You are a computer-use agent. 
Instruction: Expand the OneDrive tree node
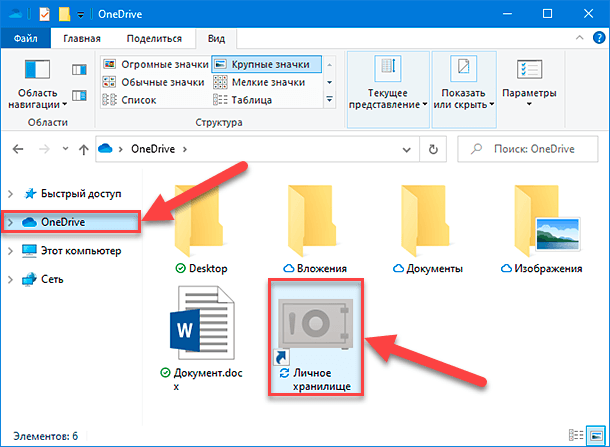pyautogui.click(x=11, y=222)
